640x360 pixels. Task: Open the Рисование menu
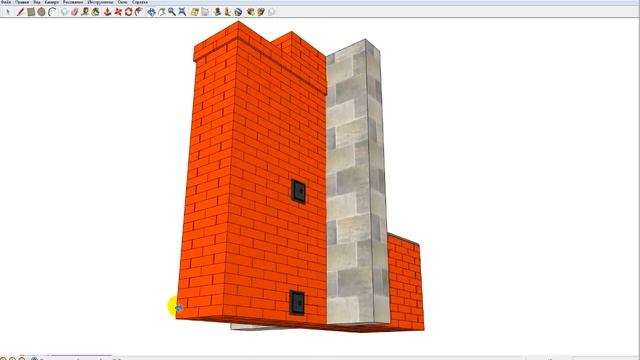coord(73,2)
